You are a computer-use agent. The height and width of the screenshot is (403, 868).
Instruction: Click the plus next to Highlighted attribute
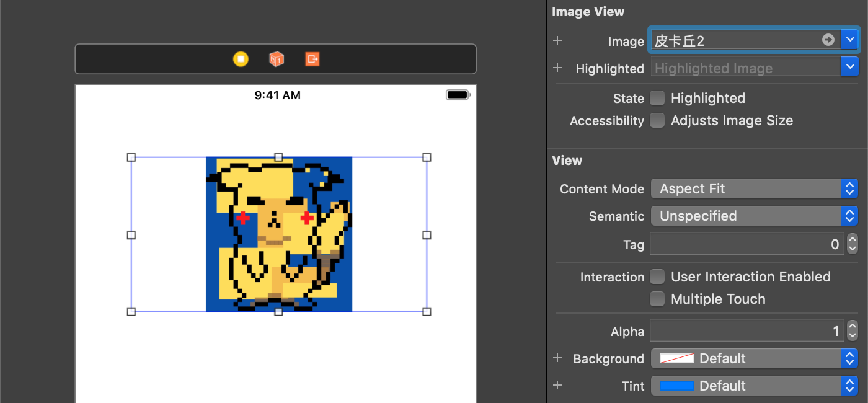[557, 68]
